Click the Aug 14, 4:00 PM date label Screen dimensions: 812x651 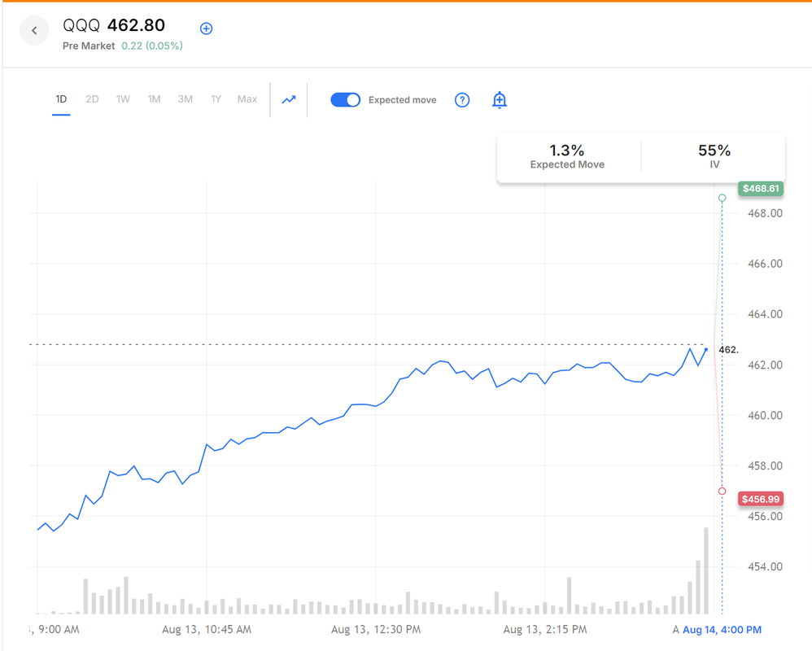tap(722, 630)
